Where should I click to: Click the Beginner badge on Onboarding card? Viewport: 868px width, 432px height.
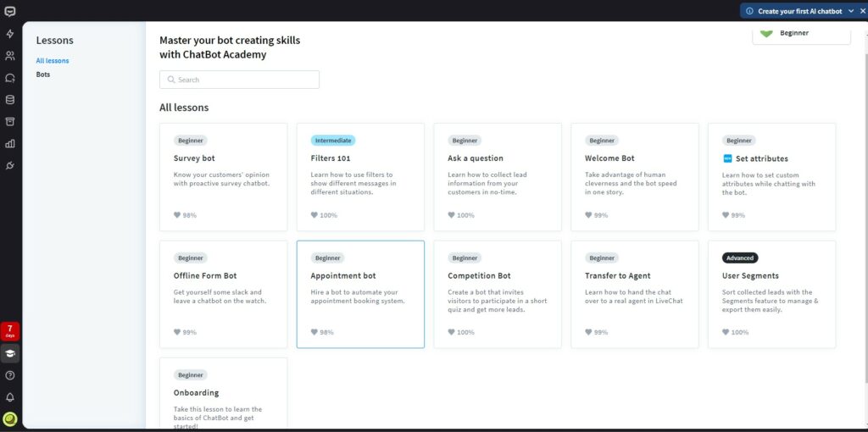point(191,375)
